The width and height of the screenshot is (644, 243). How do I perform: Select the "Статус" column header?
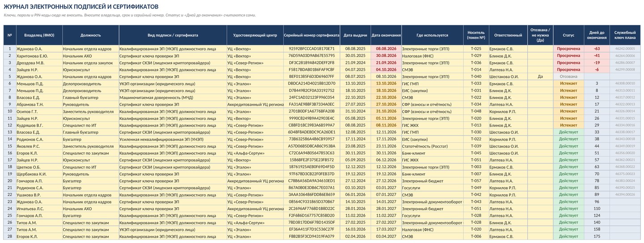568,35
